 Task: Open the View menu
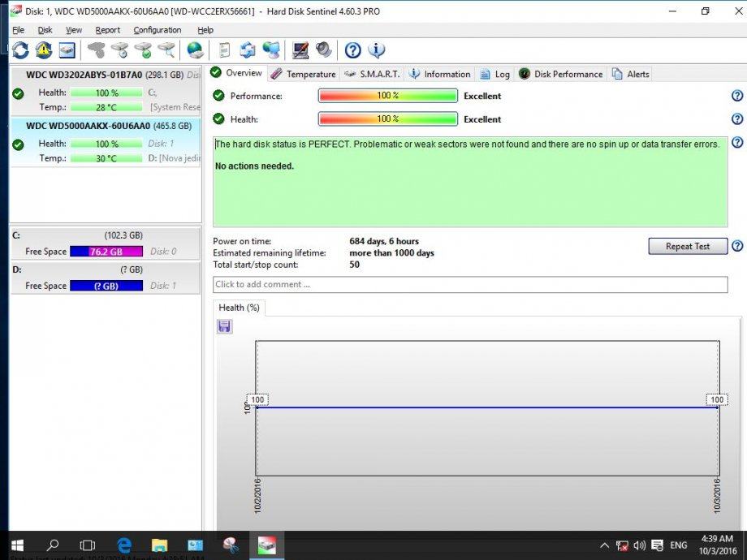pyautogui.click(x=74, y=30)
